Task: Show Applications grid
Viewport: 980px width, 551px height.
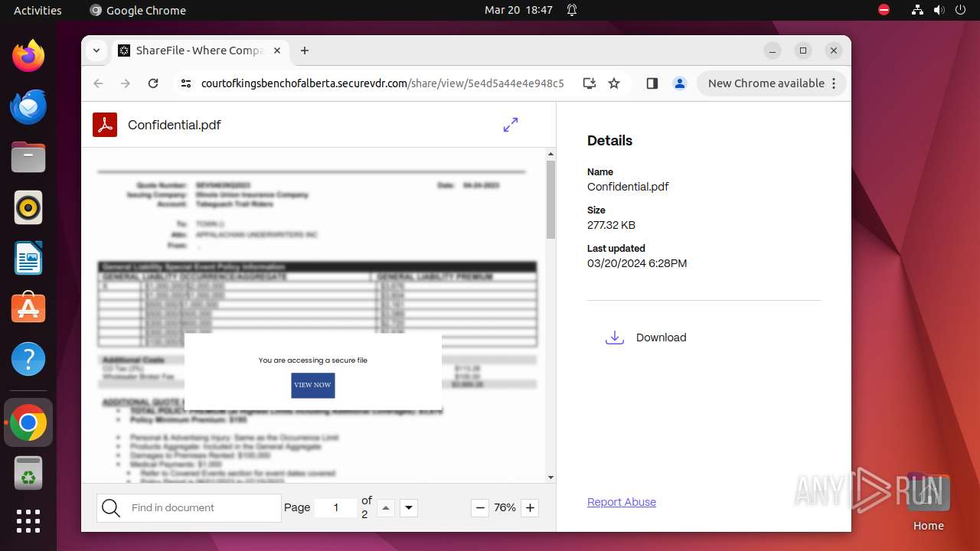Action: 28,521
